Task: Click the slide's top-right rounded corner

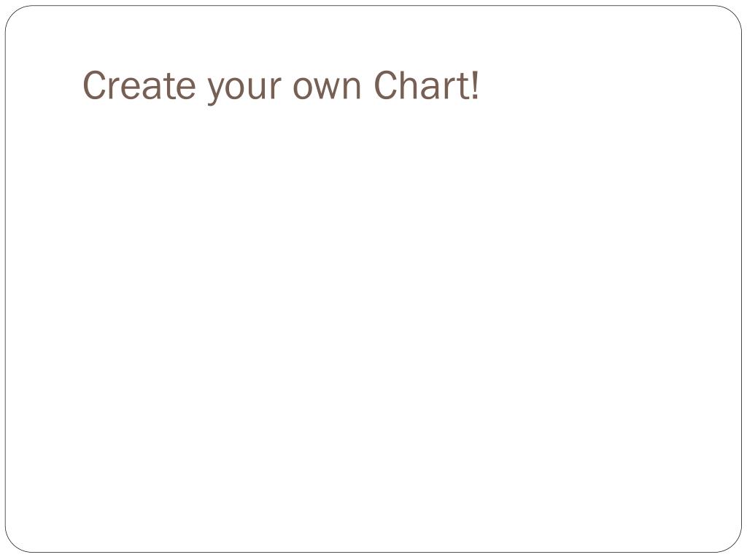Action: coord(734,14)
